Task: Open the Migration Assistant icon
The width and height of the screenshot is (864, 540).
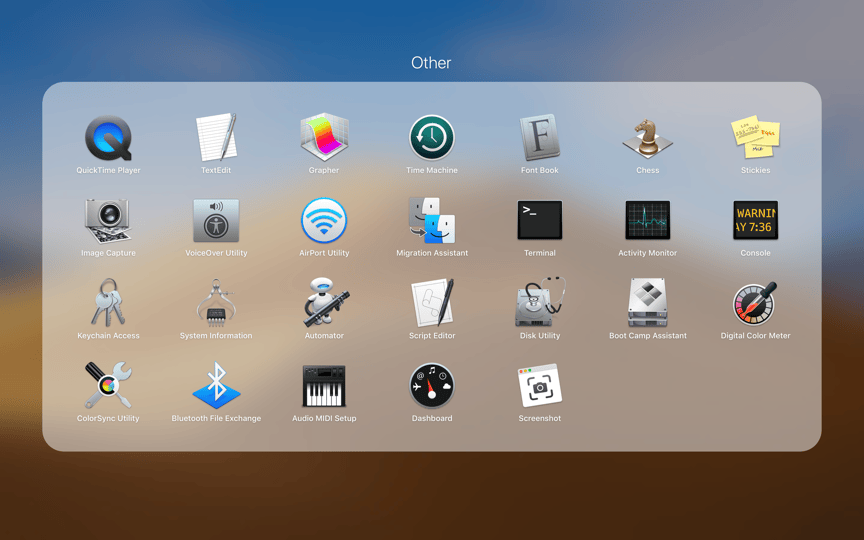Action: pyautogui.click(x=432, y=220)
